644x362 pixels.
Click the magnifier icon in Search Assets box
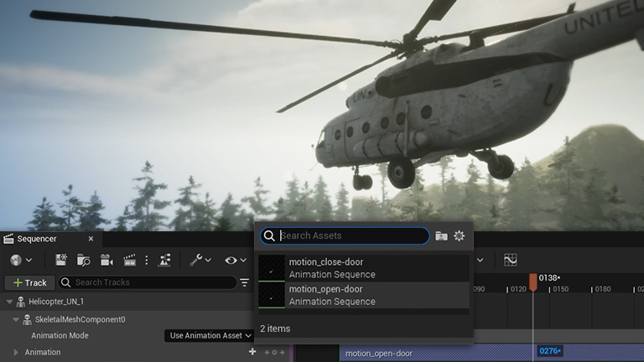(x=269, y=235)
